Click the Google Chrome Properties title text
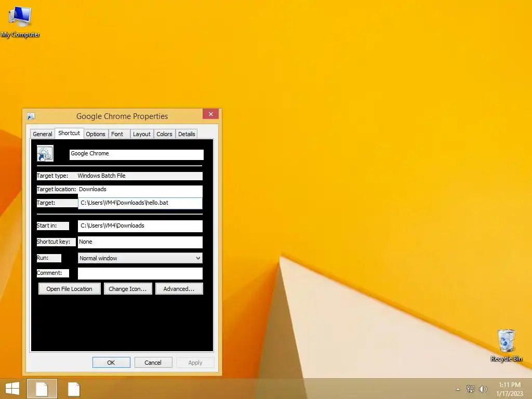532x399 pixels. coord(122,116)
